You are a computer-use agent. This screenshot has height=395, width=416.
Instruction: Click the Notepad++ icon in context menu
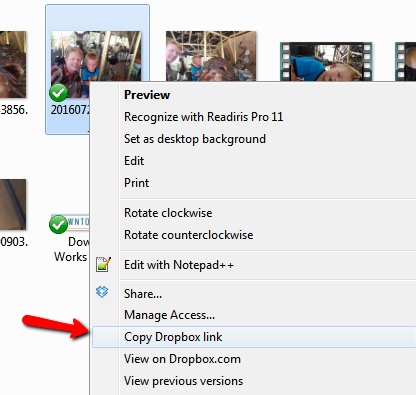click(x=103, y=264)
